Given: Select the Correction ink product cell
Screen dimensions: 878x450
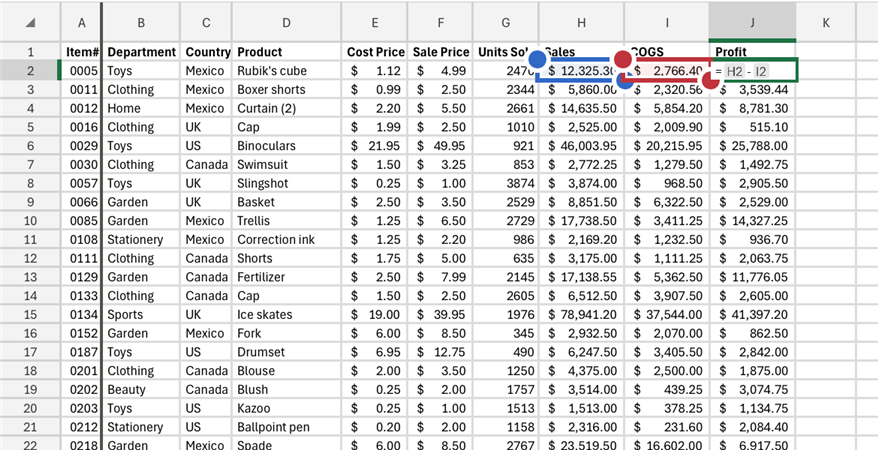Looking at the screenshot, I should (x=286, y=240).
